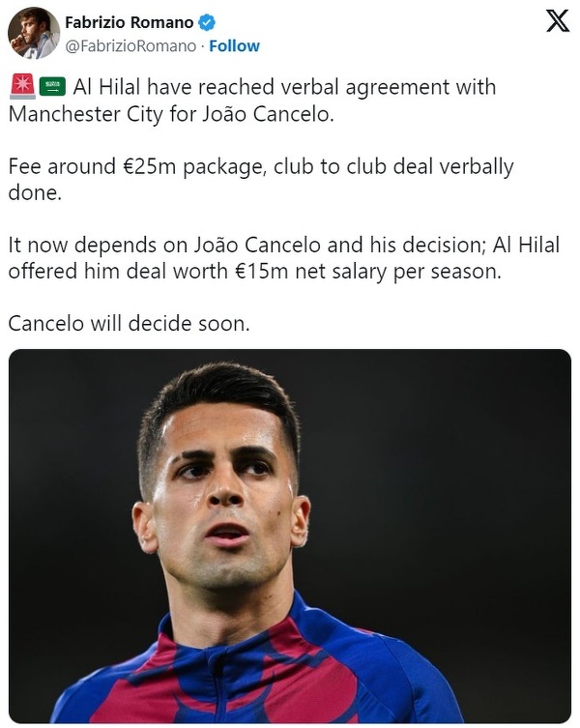Follow Fabrizio Romano's account

235,45
